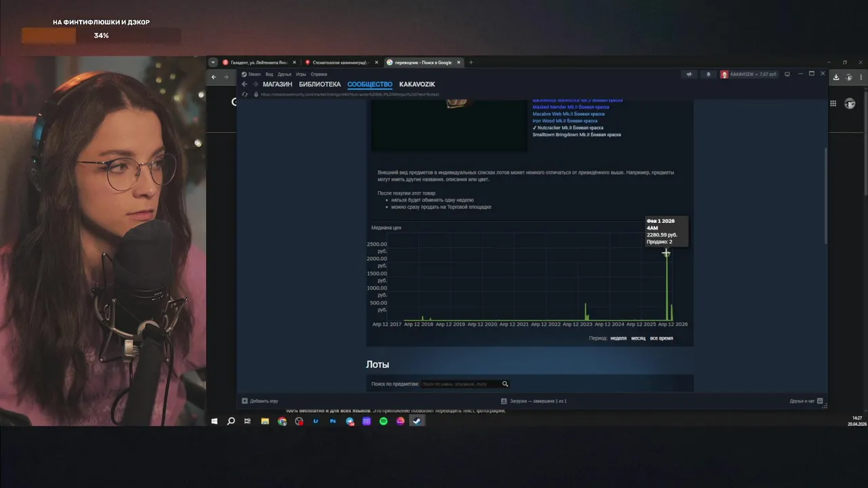This screenshot has height=488, width=868.
Task: Open File Explorer from taskbar
Action: [265, 421]
